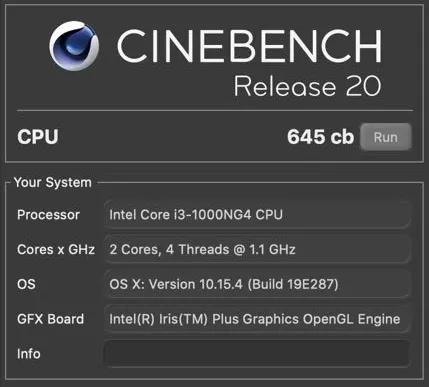429x387 pixels.
Task: Click the OS label
Action: (x=26, y=284)
